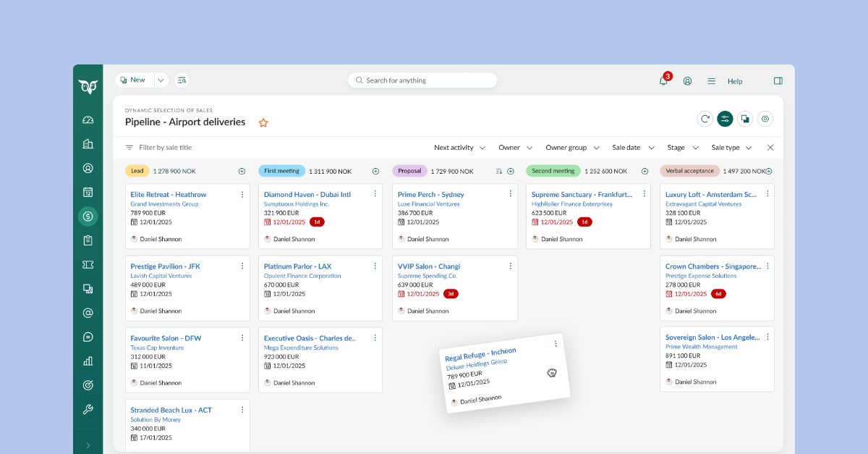This screenshot has height=454, width=868.
Task: Click the Verbal acceptance stage label
Action: 690,172
